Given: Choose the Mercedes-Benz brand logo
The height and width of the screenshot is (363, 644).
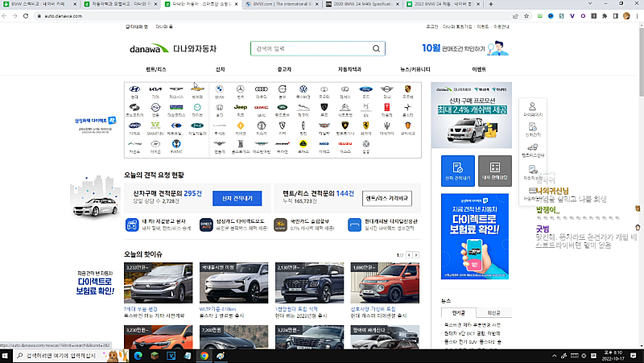Looking at the screenshot, I should [x=240, y=89].
